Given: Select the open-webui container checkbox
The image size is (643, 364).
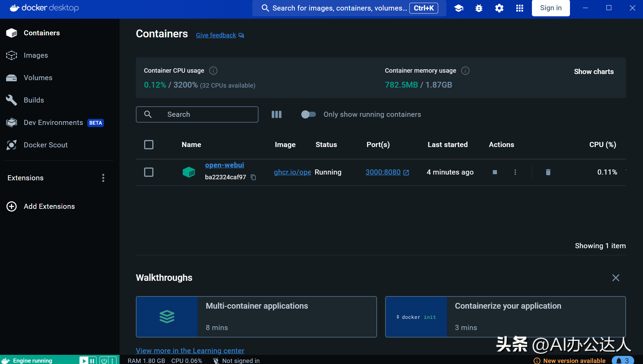Looking at the screenshot, I should pos(149,172).
